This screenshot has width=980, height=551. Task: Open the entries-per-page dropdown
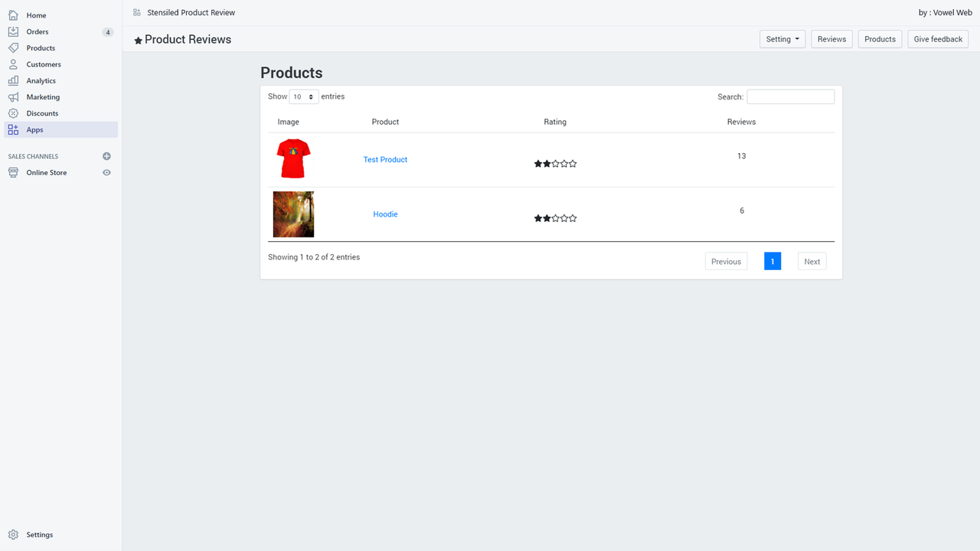(304, 97)
